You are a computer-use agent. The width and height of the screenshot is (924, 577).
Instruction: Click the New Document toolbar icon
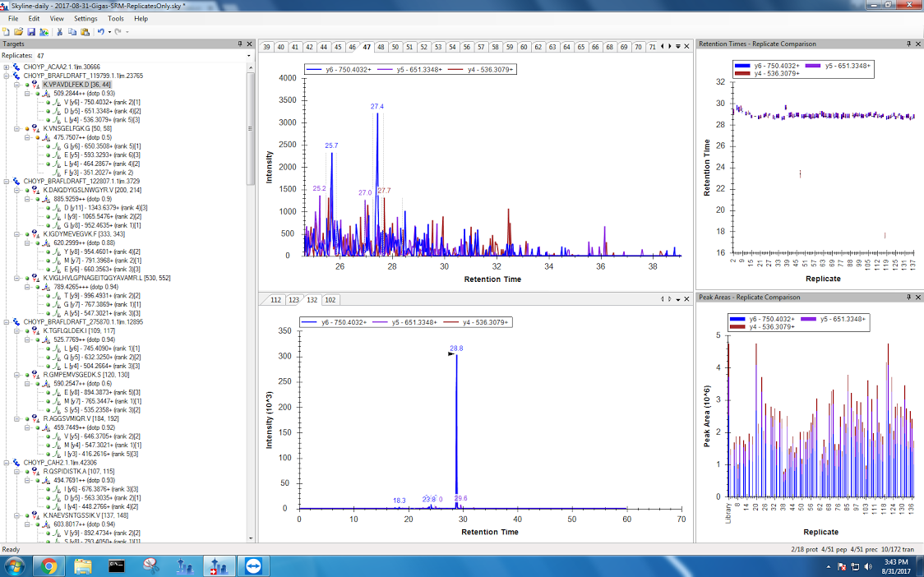[7, 31]
